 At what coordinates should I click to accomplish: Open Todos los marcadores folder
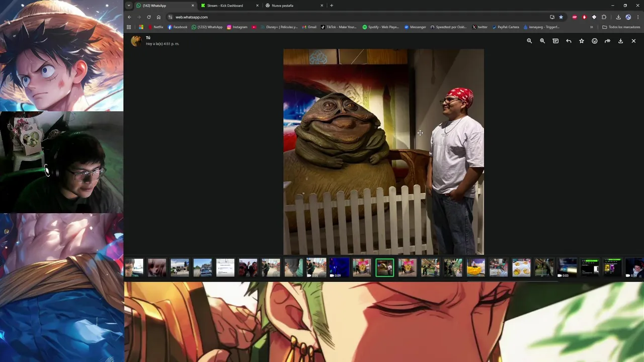(x=621, y=27)
